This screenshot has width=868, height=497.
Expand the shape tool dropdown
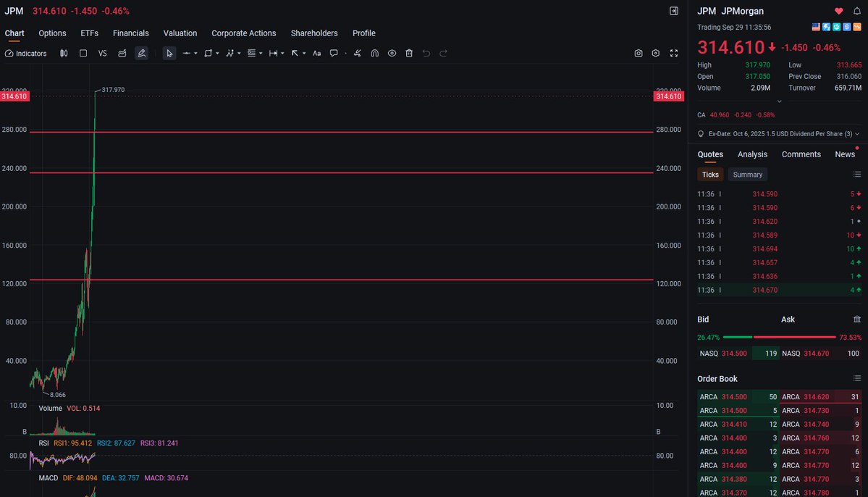coord(217,54)
